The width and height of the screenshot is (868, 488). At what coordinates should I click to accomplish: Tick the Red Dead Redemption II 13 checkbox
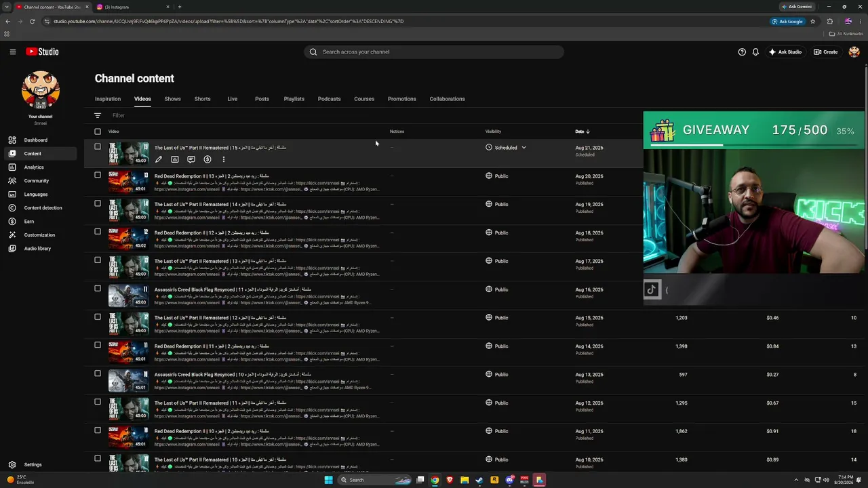98,176
